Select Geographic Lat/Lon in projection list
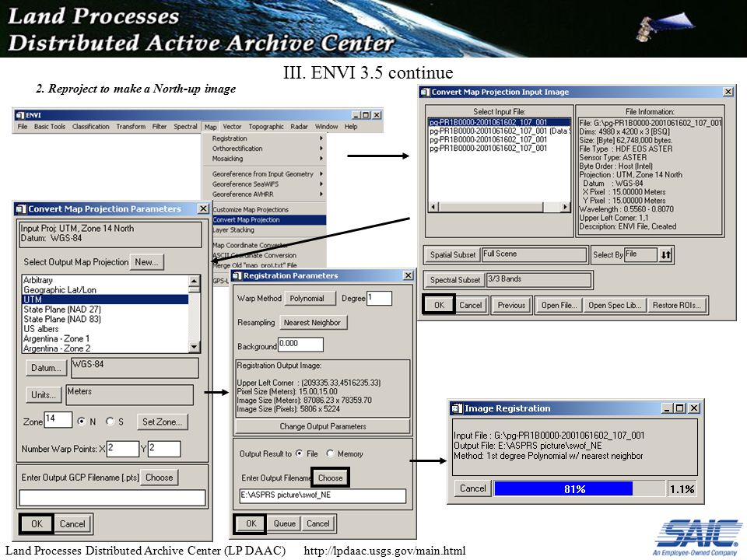The height and width of the screenshot is (560, 747). [x=105, y=290]
